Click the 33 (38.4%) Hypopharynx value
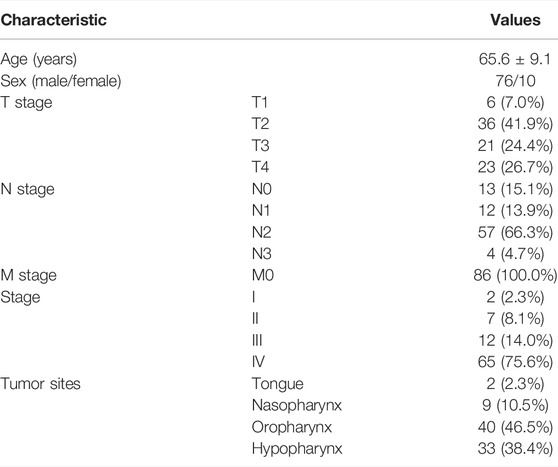Viewport: 558px width, 467px height. [515, 449]
